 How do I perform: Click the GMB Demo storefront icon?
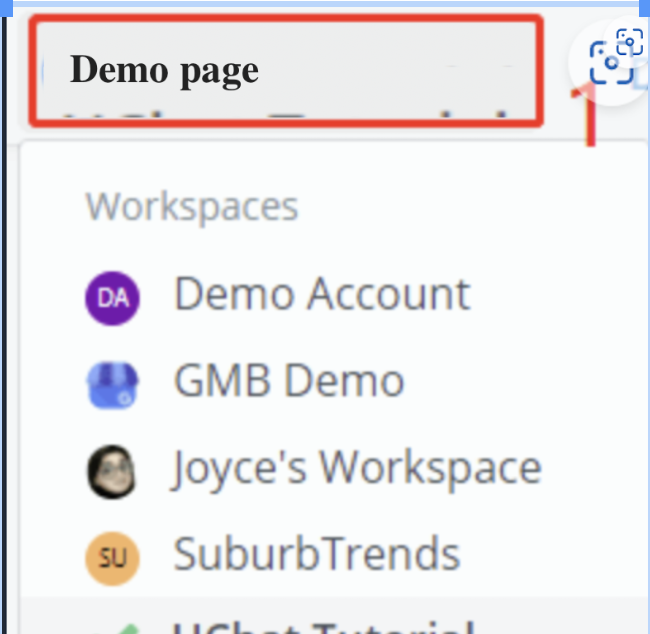pyautogui.click(x=112, y=385)
